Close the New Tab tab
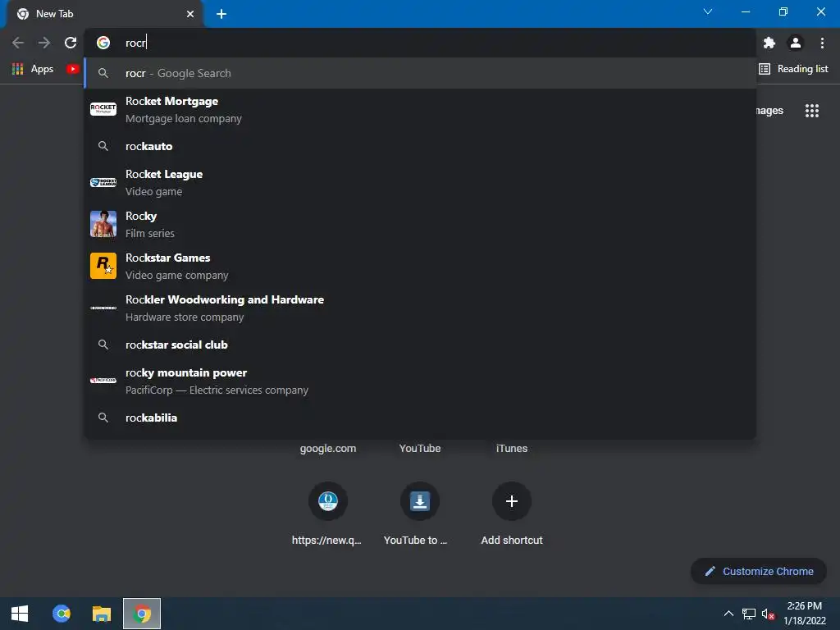This screenshot has width=840, height=630. pyautogui.click(x=190, y=14)
